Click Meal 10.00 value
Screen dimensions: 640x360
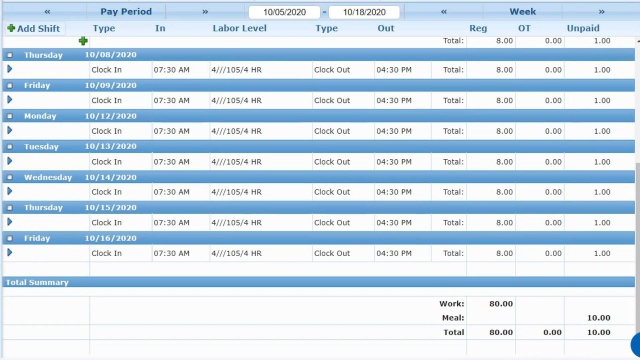(x=599, y=318)
